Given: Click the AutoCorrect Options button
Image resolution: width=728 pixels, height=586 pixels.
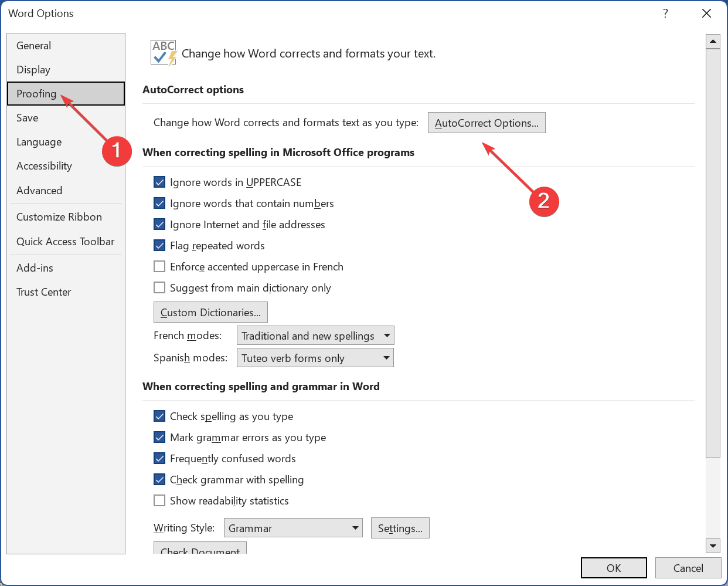Looking at the screenshot, I should click(x=487, y=123).
